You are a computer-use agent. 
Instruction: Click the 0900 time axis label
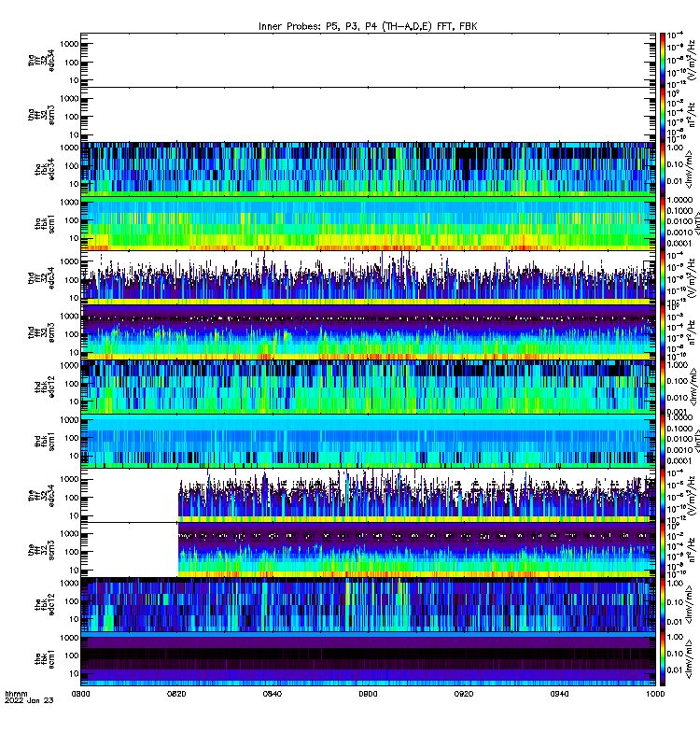(x=368, y=694)
